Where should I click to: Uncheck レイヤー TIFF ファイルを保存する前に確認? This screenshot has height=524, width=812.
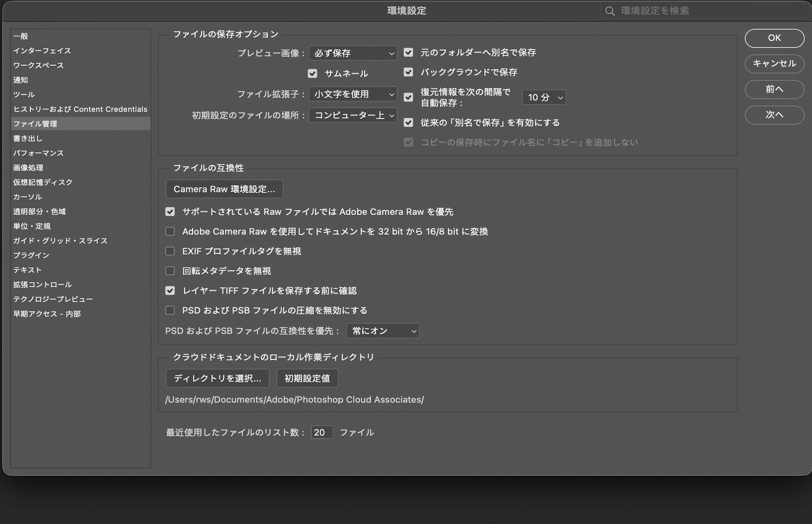pyautogui.click(x=170, y=290)
